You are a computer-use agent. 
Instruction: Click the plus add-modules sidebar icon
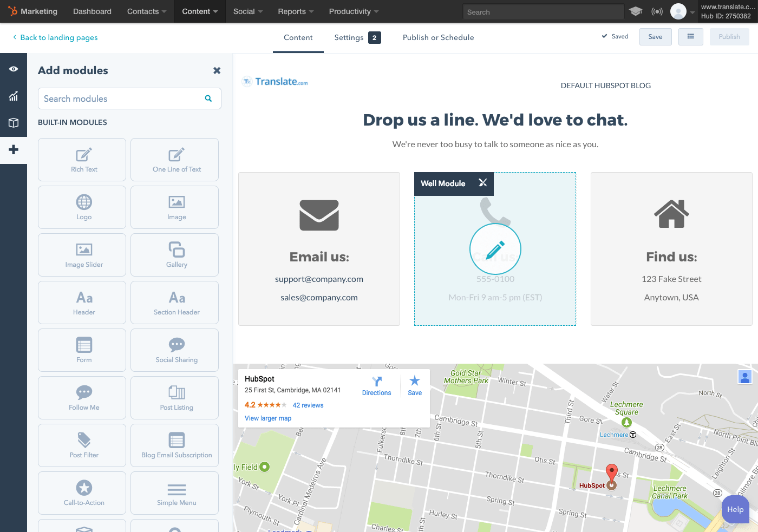[14, 150]
